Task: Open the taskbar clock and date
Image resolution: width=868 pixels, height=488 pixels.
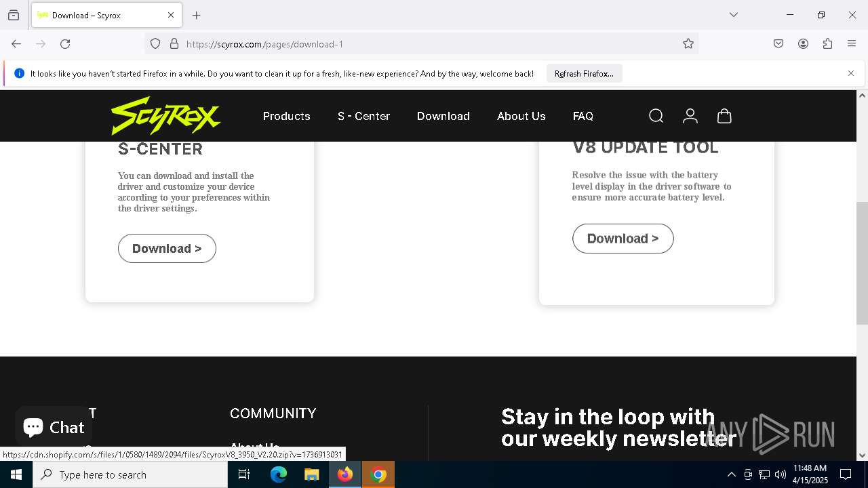Action: [810, 474]
